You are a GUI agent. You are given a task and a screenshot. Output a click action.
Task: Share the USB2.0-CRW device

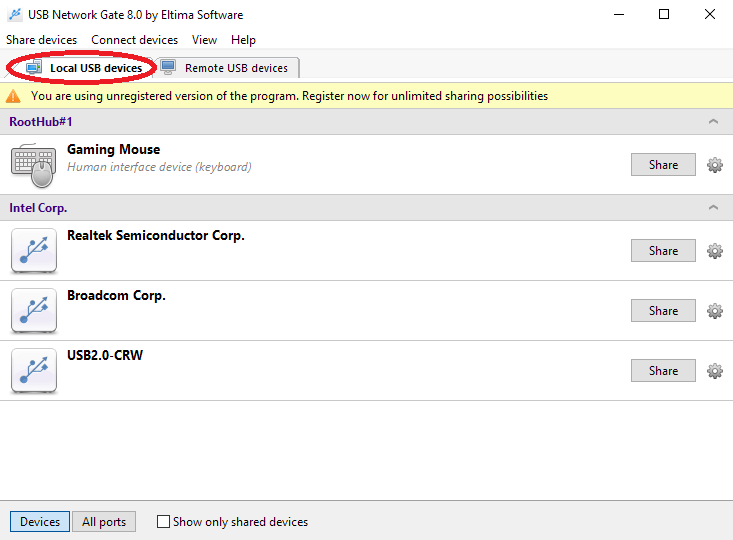(663, 370)
